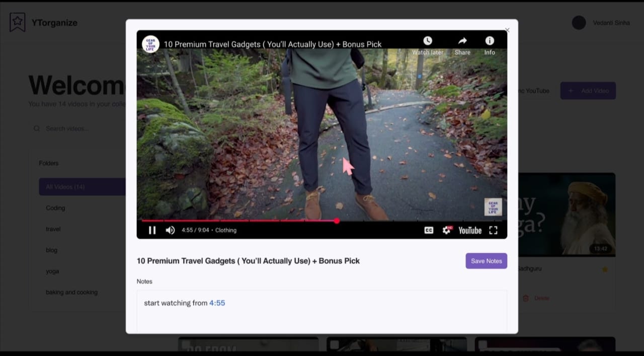The height and width of the screenshot is (356, 644).
Task: Toggle closed captions with the CC icon
Action: [x=429, y=230]
